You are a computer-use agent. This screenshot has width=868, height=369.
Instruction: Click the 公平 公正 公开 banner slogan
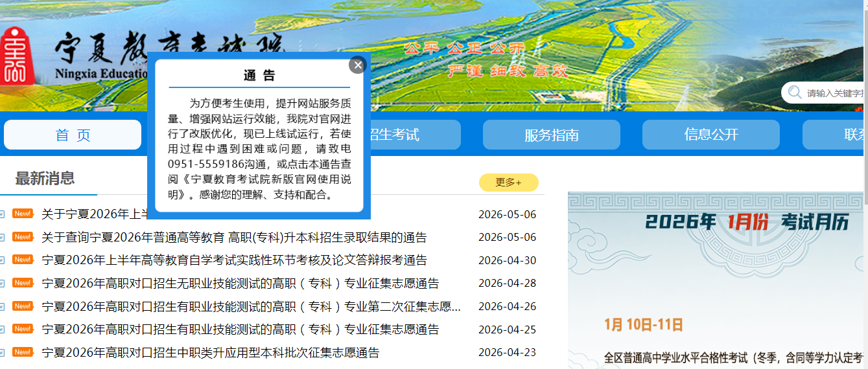[x=464, y=49]
